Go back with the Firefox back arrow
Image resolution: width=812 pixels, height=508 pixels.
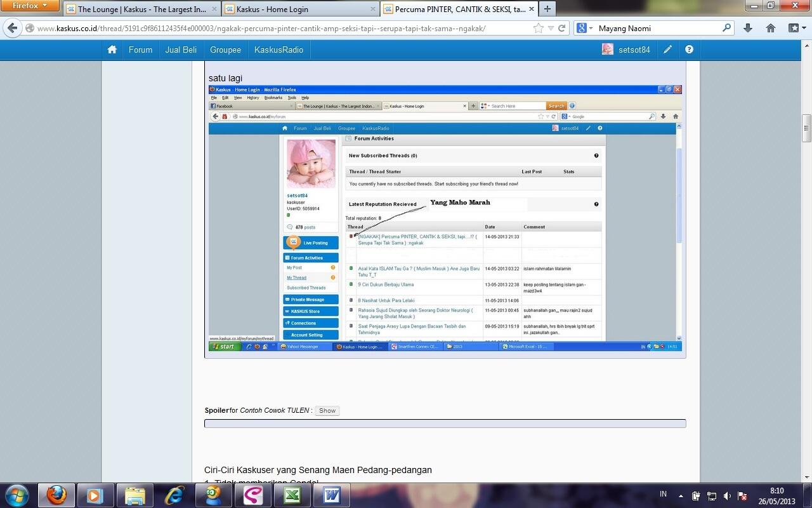coord(13,28)
